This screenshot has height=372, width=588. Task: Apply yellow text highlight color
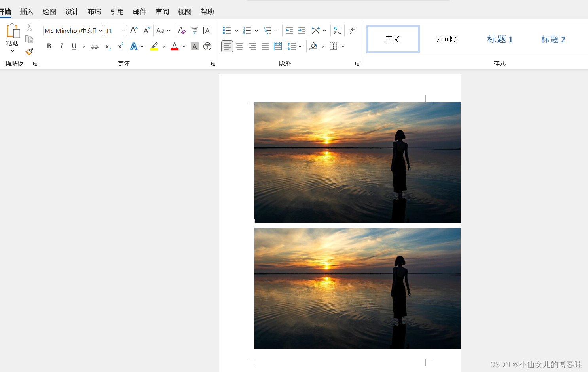[154, 46]
